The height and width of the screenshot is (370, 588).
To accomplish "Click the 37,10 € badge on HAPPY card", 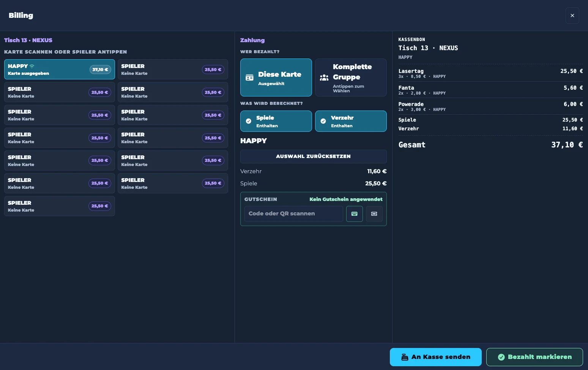I will [100, 70].
